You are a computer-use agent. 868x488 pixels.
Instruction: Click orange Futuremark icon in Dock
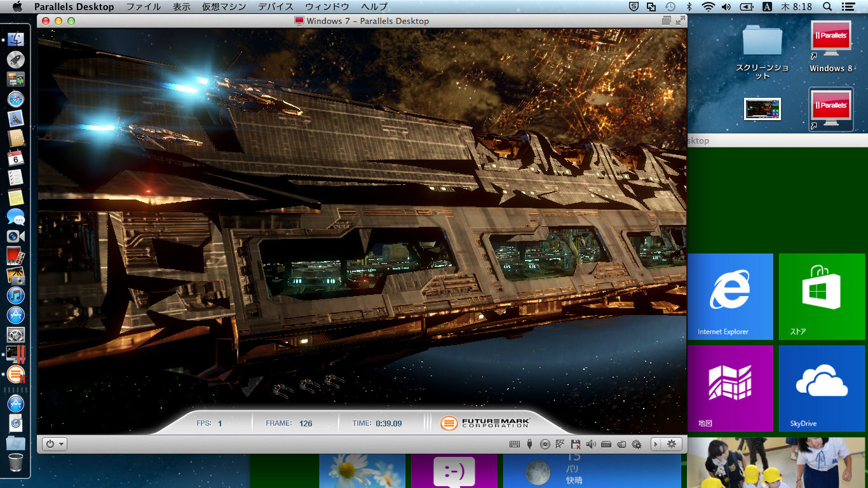15,374
